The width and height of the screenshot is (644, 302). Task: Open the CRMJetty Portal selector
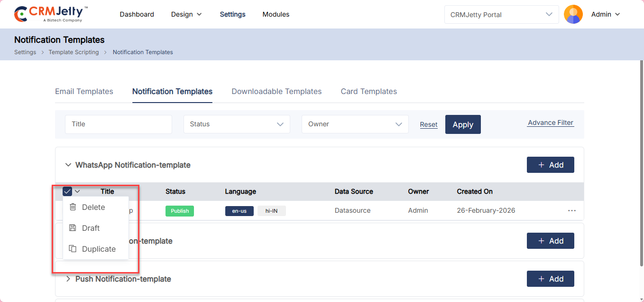(501, 15)
